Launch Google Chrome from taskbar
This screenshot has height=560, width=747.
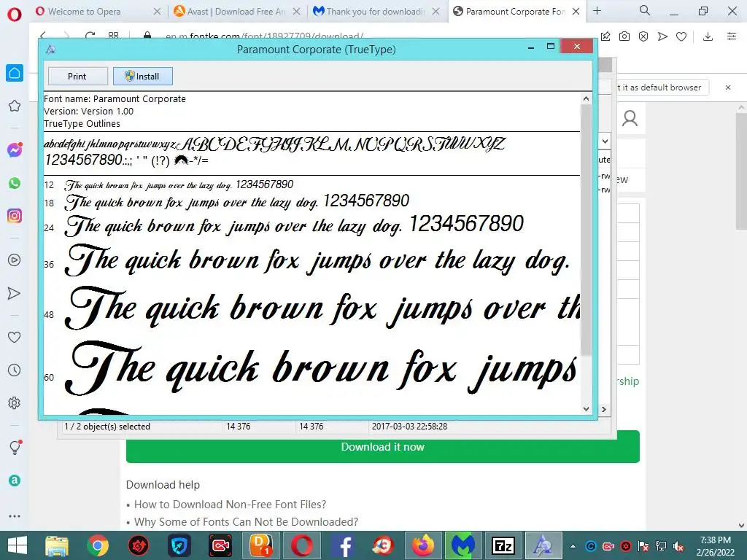click(98, 545)
